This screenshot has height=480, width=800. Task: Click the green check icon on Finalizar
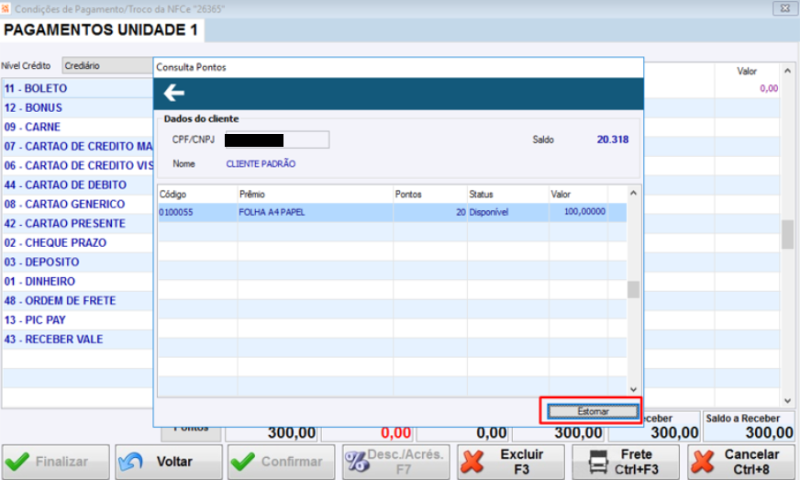click(17, 462)
